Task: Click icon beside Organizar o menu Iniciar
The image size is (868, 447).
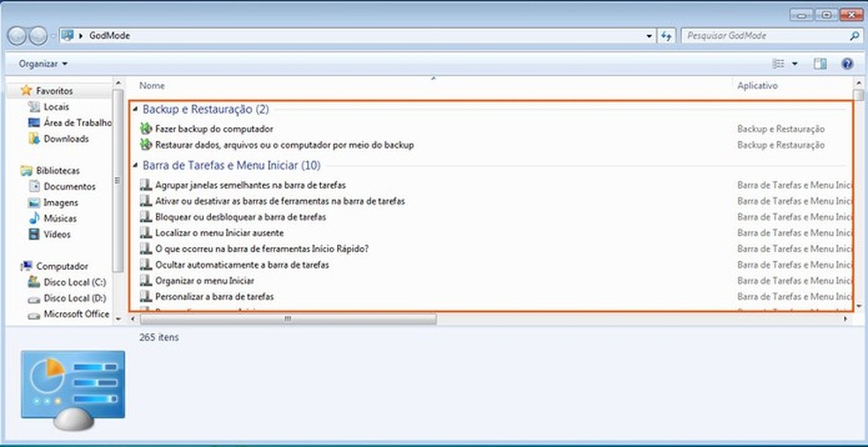Action: [x=146, y=280]
